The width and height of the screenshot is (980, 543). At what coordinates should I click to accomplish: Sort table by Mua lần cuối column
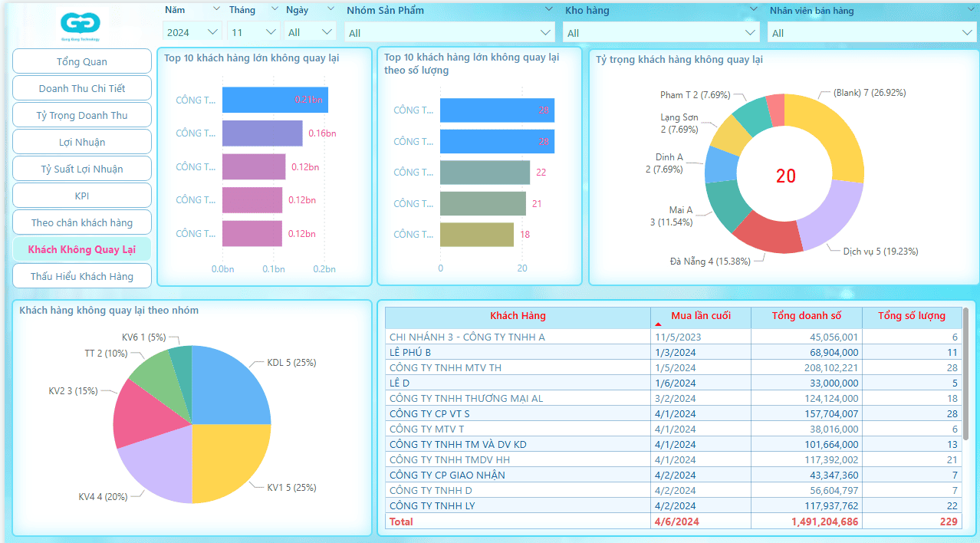[x=700, y=316]
